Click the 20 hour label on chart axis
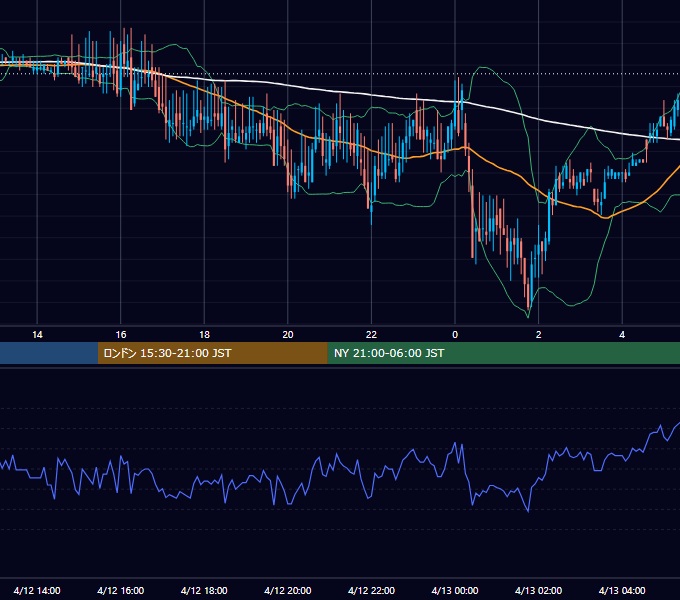This screenshot has width=680, height=600. click(x=288, y=335)
